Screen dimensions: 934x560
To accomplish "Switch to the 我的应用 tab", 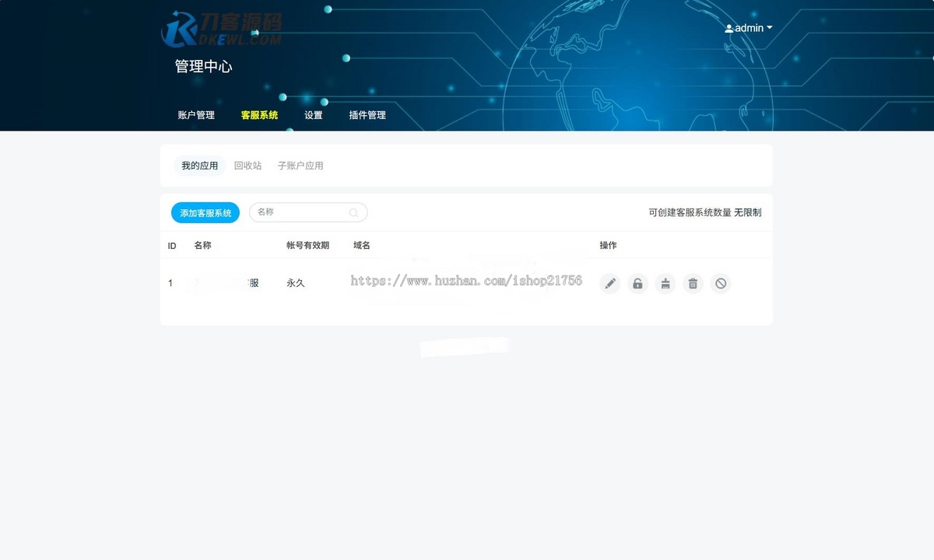I will [x=200, y=166].
